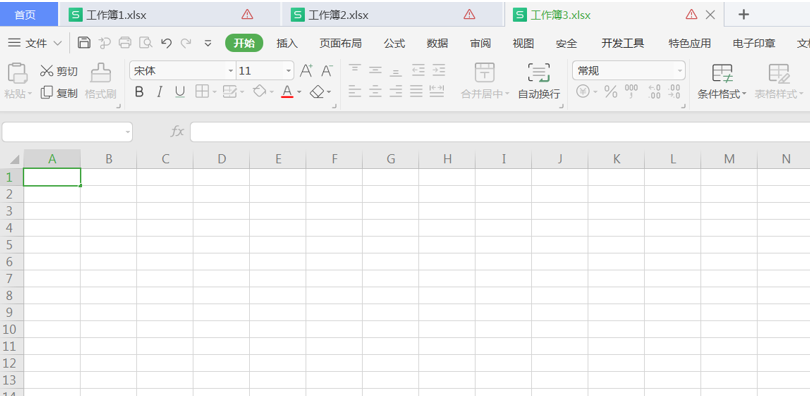Expand the font color dropdown arrow
The width and height of the screenshot is (810, 396).
(x=299, y=93)
